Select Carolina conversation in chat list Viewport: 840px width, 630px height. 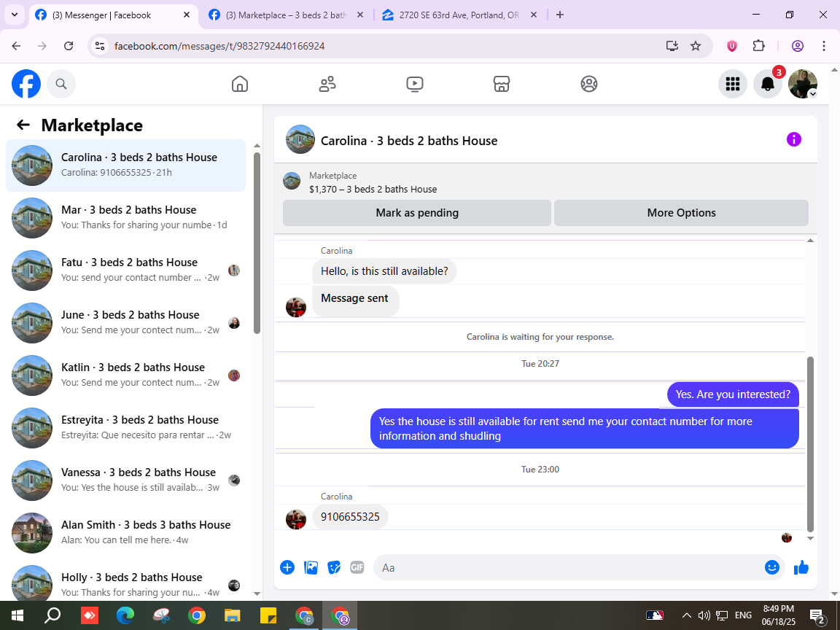click(125, 165)
